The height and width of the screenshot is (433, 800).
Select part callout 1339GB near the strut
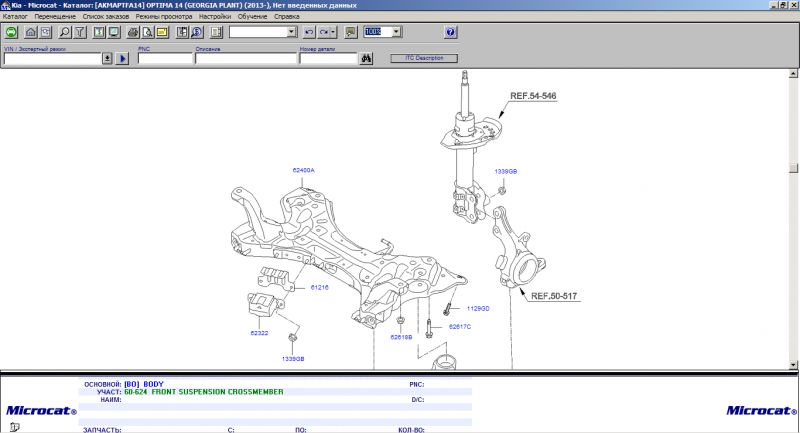tap(506, 171)
